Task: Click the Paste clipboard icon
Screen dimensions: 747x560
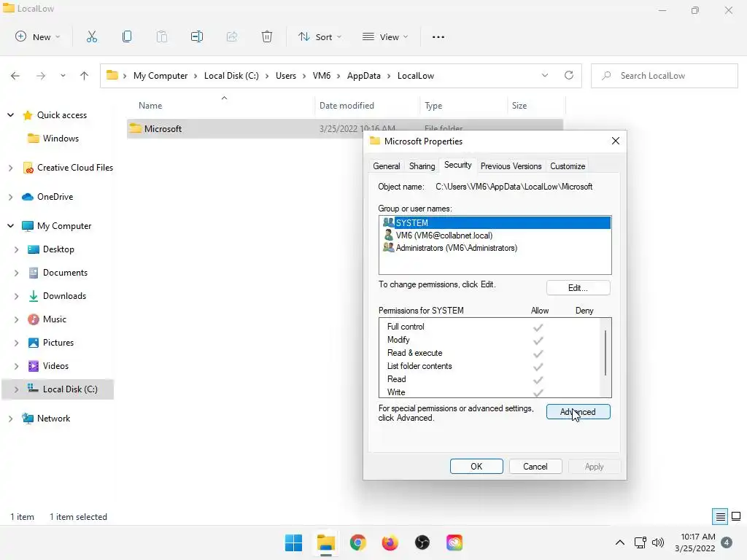Action: pyautogui.click(x=162, y=36)
